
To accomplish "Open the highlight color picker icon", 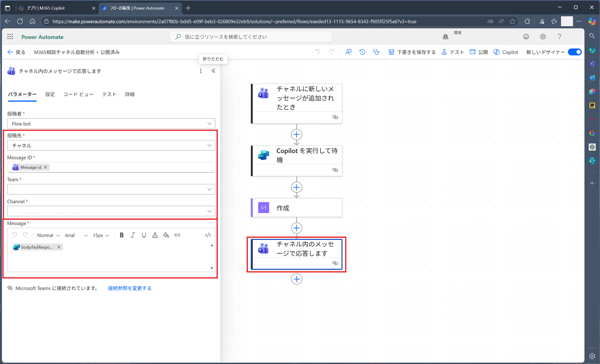I will click(x=166, y=235).
